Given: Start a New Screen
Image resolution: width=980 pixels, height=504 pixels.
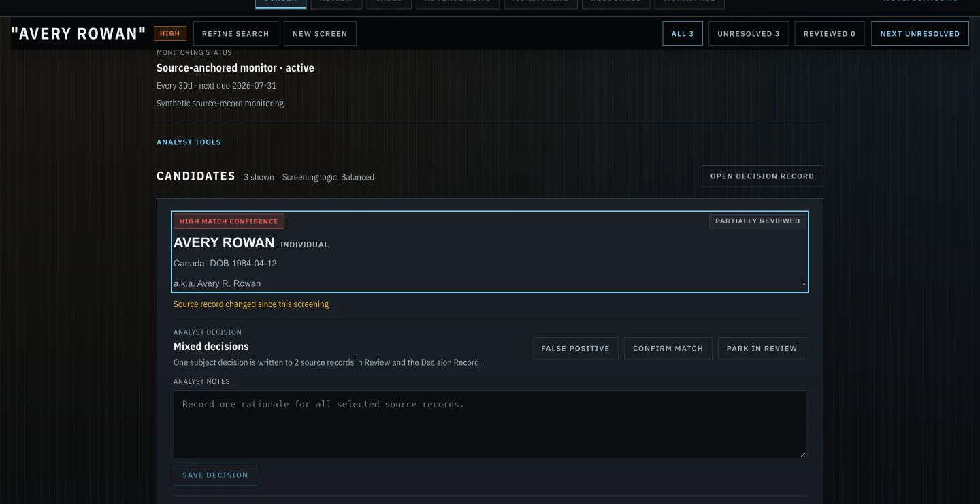Looking at the screenshot, I should click(x=320, y=33).
